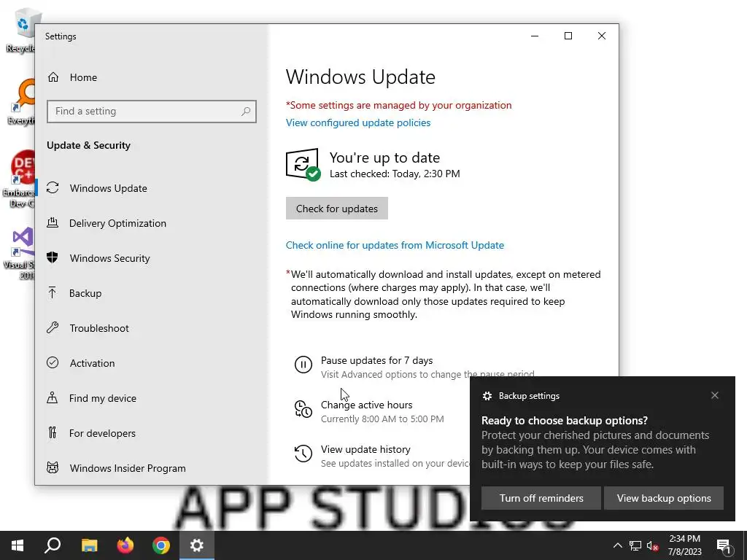Select Windows Update in the sidebar
Screen dimensions: 747x560
(152, 188)
